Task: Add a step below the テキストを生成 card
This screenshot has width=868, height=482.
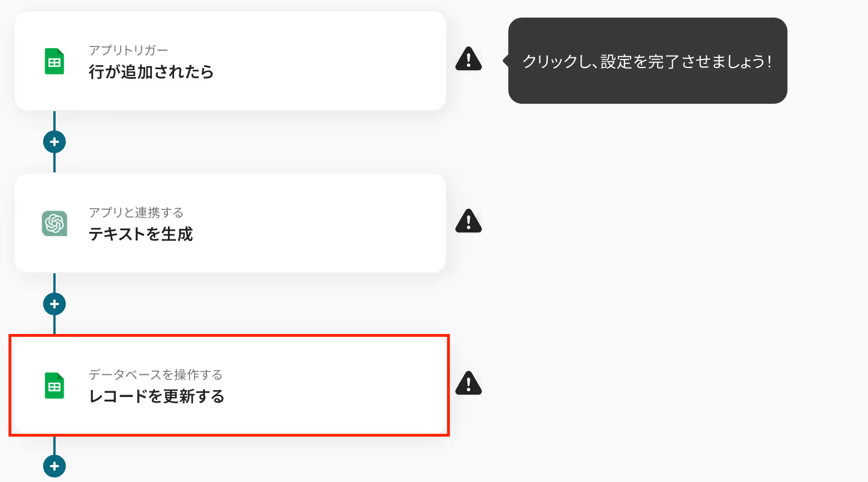Action: [x=54, y=304]
